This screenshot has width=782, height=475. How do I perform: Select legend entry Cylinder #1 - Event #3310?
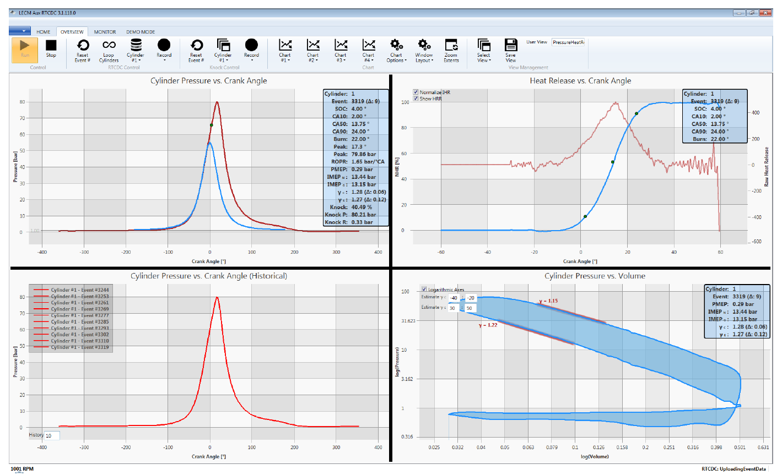(71, 341)
